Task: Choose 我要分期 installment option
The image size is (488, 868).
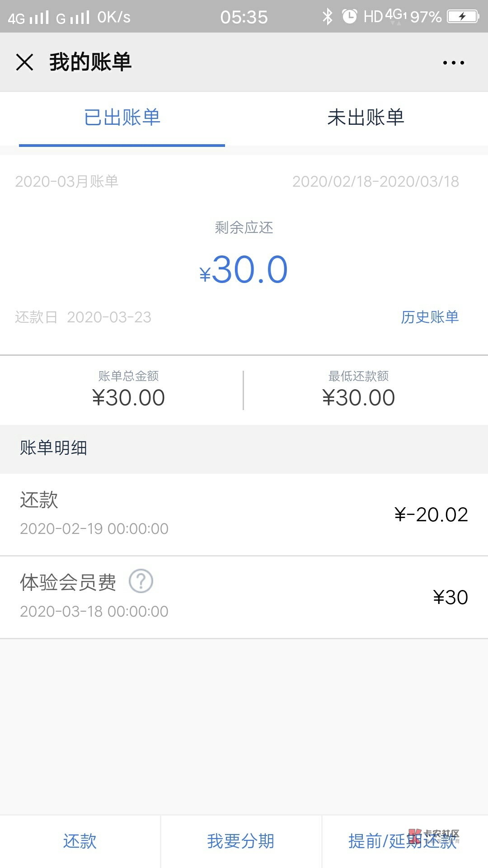Action: 241,841
